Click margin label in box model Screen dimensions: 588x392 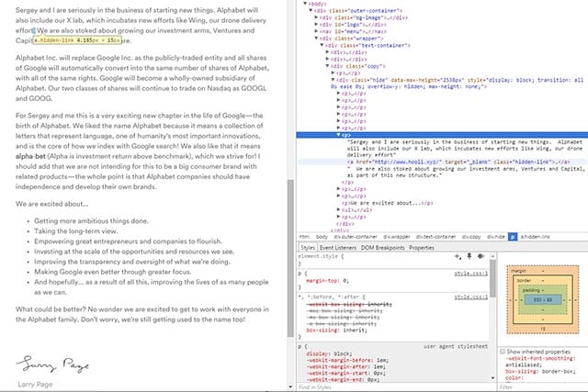coord(518,271)
